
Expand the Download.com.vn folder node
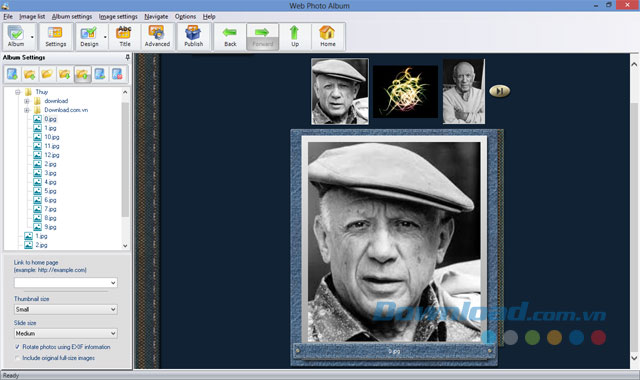(27, 110)
